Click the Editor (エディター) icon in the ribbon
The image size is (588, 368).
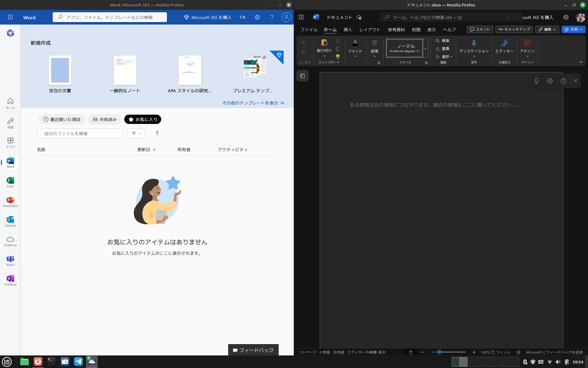coord(504,46)
